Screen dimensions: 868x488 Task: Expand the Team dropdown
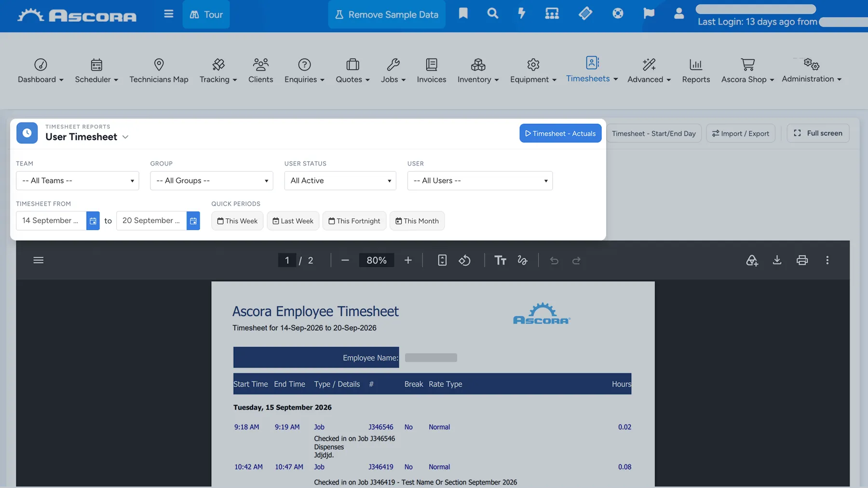tap(78, 181)
